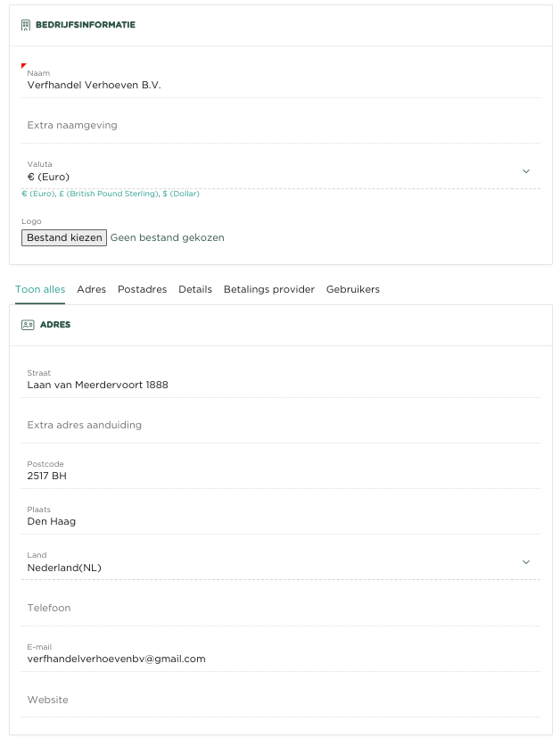Screen dimensions: 560x738
Task: Click the address card icon beside Adres
Action: (x=27, y=325)
